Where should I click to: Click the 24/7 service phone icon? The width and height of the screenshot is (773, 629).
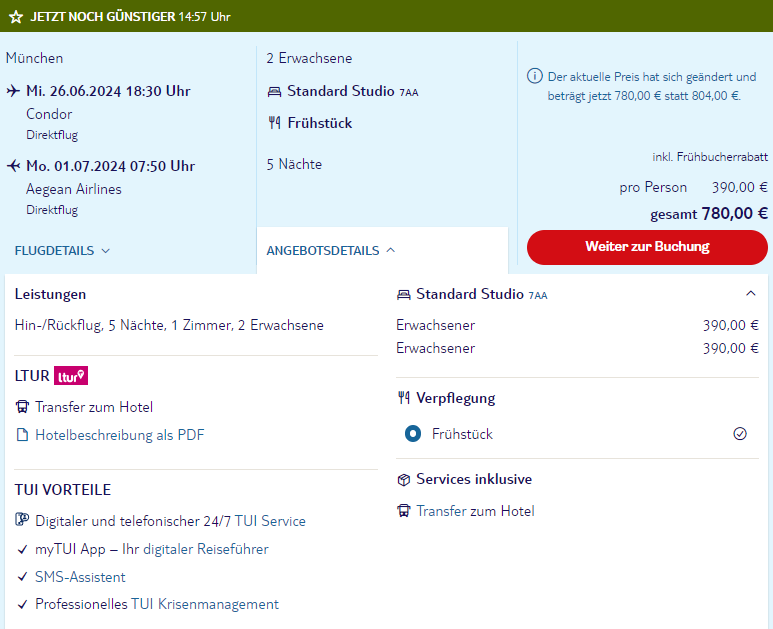tap(22, 520)
